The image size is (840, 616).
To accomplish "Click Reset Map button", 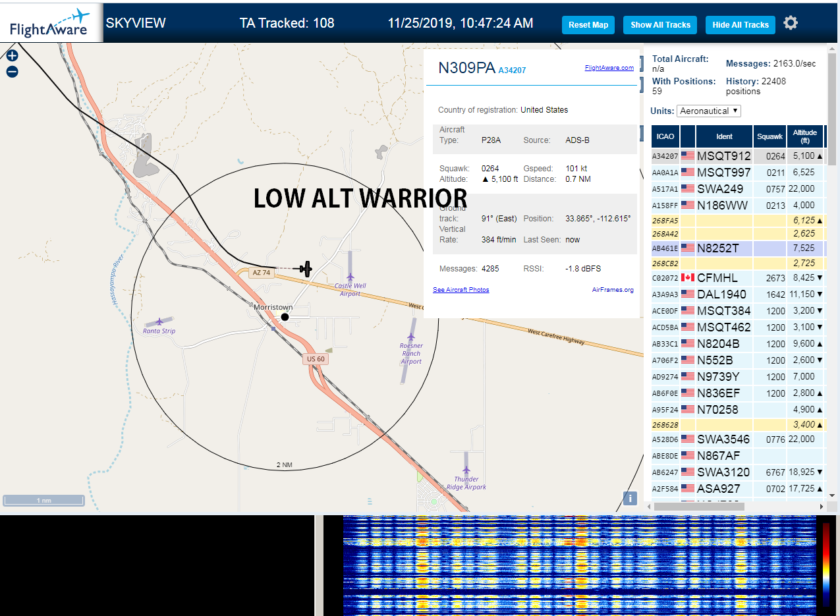I will click(x=588, y=25).
